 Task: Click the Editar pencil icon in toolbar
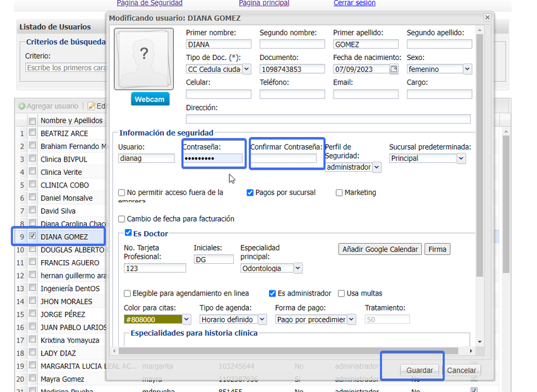point(92,107)
